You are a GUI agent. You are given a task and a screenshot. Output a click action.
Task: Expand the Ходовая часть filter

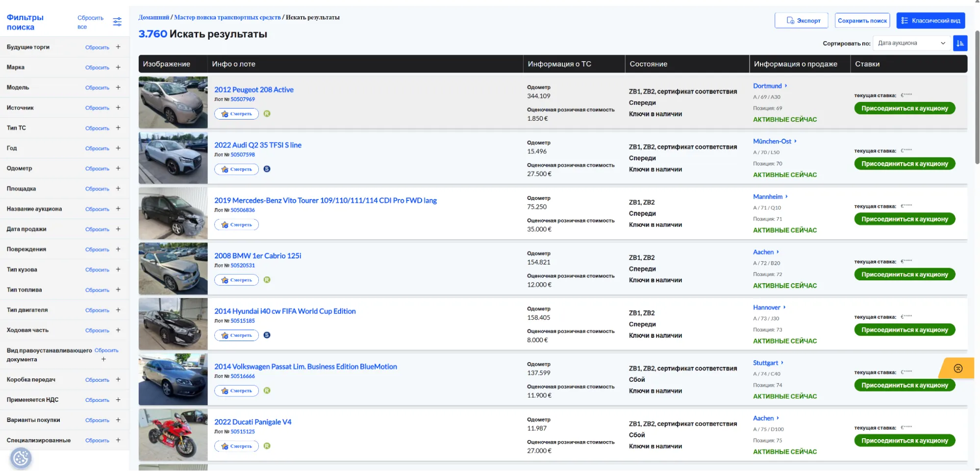[x=118, y=330]
